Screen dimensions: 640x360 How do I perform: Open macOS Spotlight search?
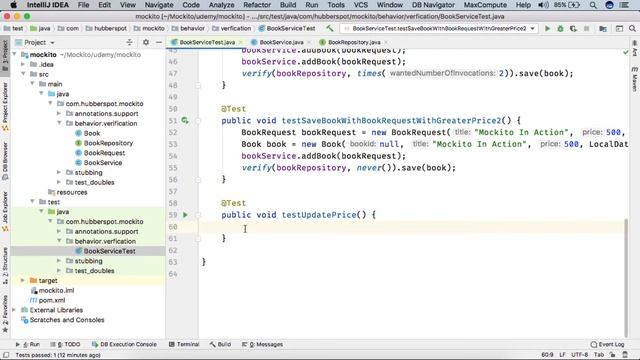point(593,5)
